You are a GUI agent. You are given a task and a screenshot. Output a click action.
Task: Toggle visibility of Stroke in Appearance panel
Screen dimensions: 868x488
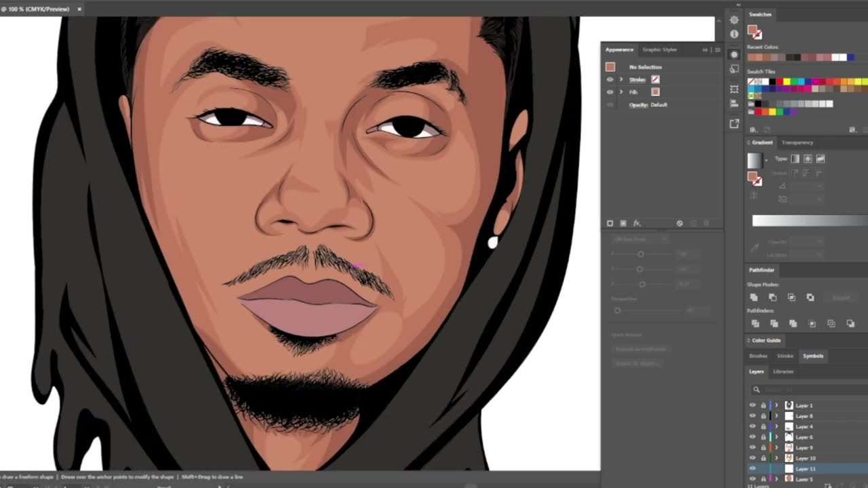coord(610,79)
